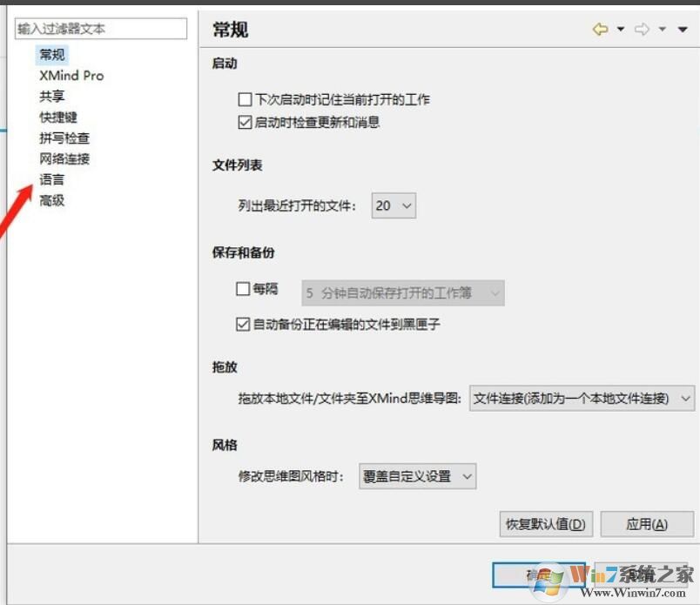700x605 pixels.
Task: Click the forward navigation arrow
Action: point(643,29)
